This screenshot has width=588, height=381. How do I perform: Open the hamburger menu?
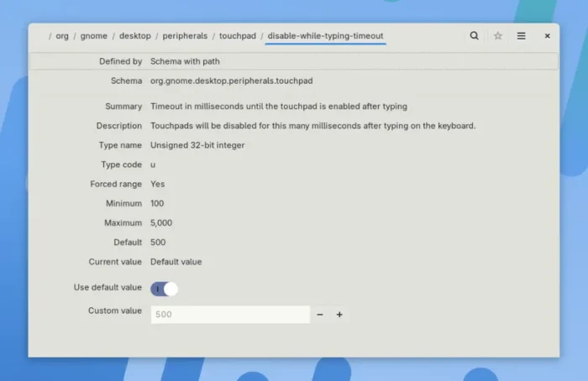pyautogui.click(x=522, y=36)
